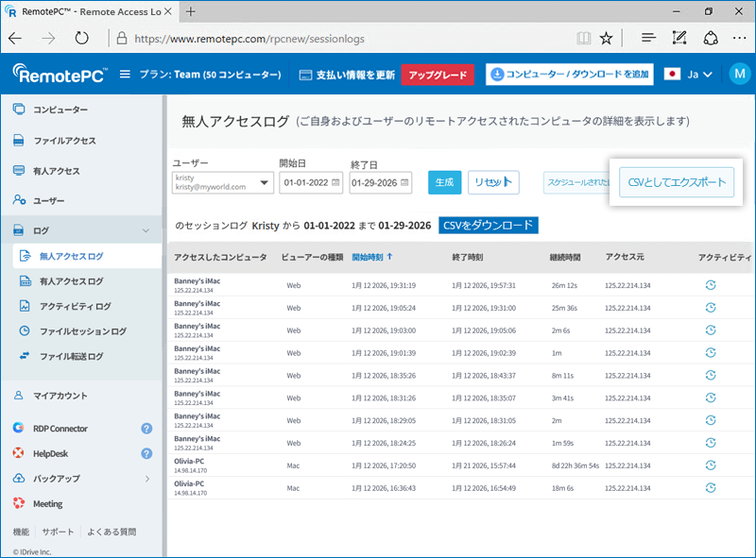Click the browser address bar
The width and height of the screenshot is (756, 558).
283,40
